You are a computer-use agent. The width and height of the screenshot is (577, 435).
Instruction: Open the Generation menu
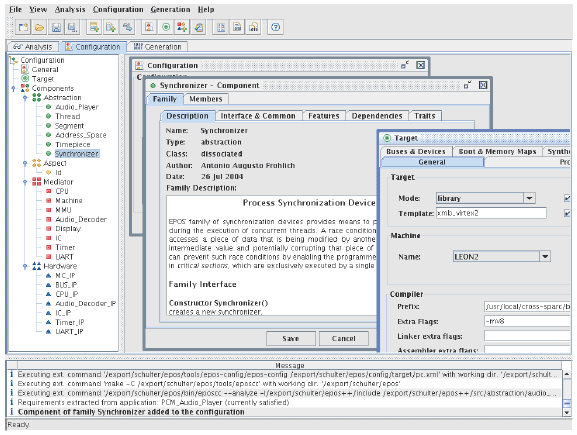(x=170, y=10)
